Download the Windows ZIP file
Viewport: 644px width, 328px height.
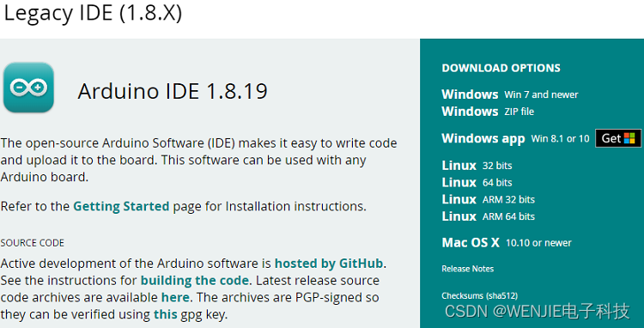point(488,112)
